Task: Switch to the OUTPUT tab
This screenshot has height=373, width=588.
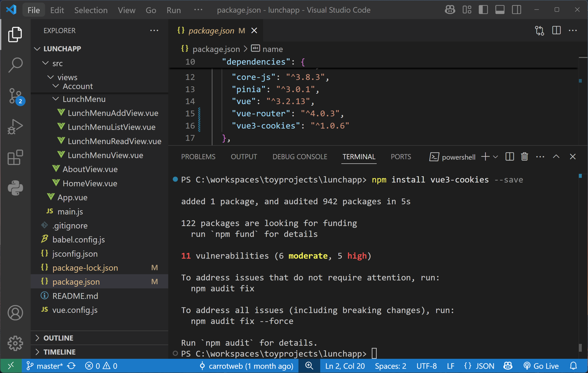Action: click(244, 157)
